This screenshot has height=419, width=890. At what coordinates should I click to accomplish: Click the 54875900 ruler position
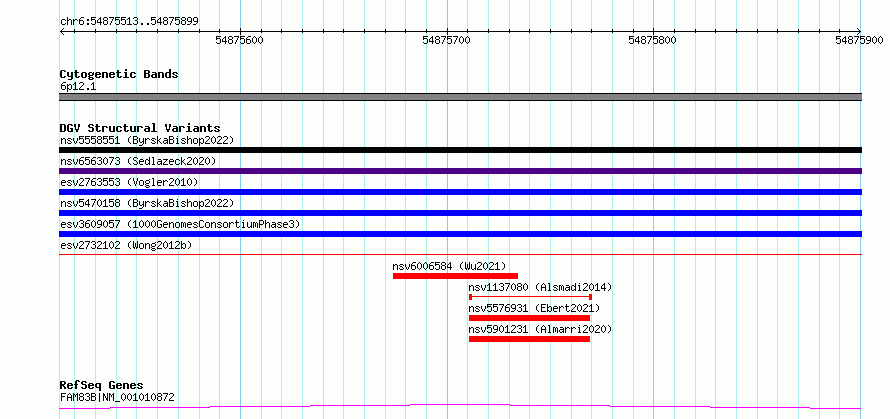[x=859, y=40]
